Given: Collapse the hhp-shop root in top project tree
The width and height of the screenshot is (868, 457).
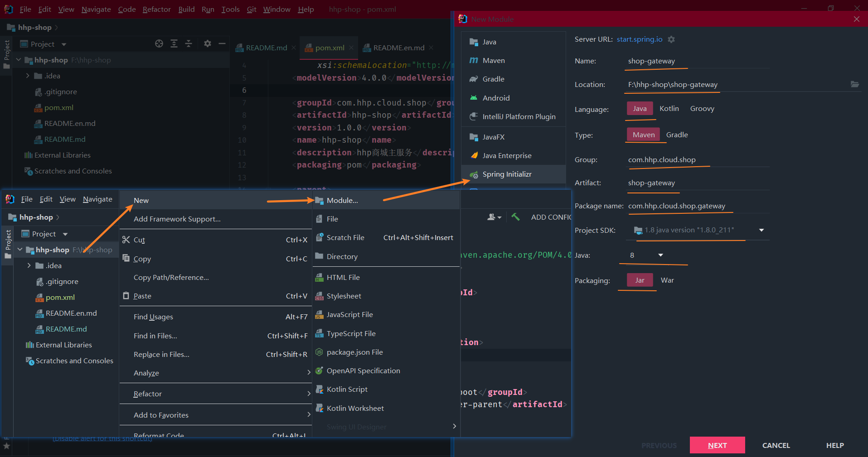Looking at the screenshot, I should (19, 60).
